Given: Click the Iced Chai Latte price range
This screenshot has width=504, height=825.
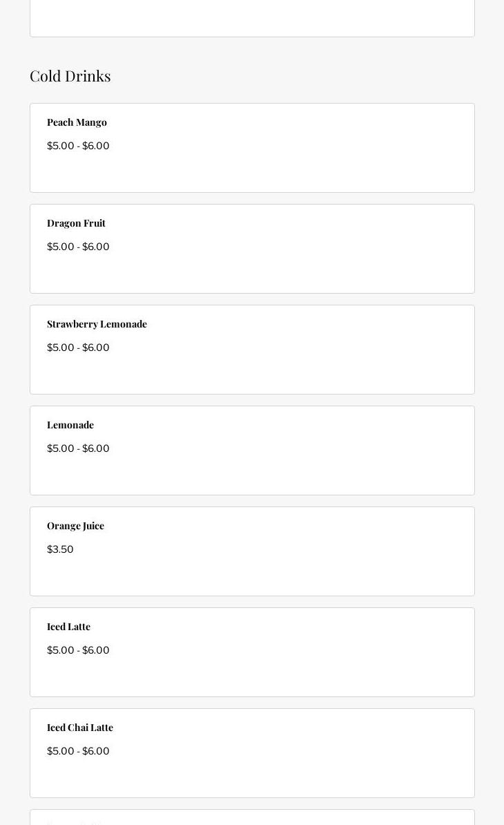Looking at the screenshot, I should click(78, 751).
